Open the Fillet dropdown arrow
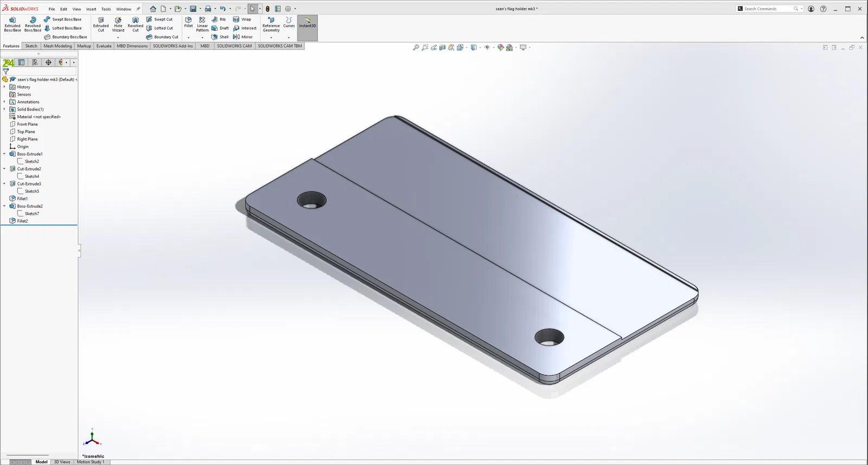The height and width of the screenshot is (465, 868). (188, 37)
